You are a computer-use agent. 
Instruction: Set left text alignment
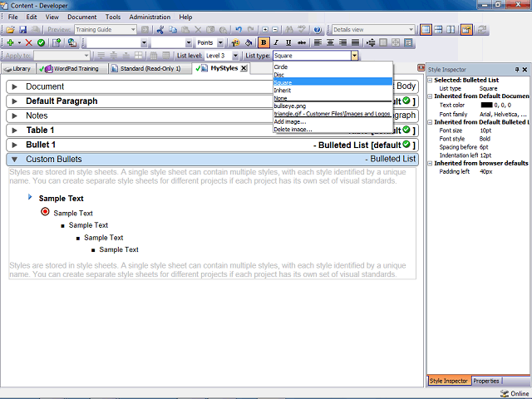pos(318,42)
